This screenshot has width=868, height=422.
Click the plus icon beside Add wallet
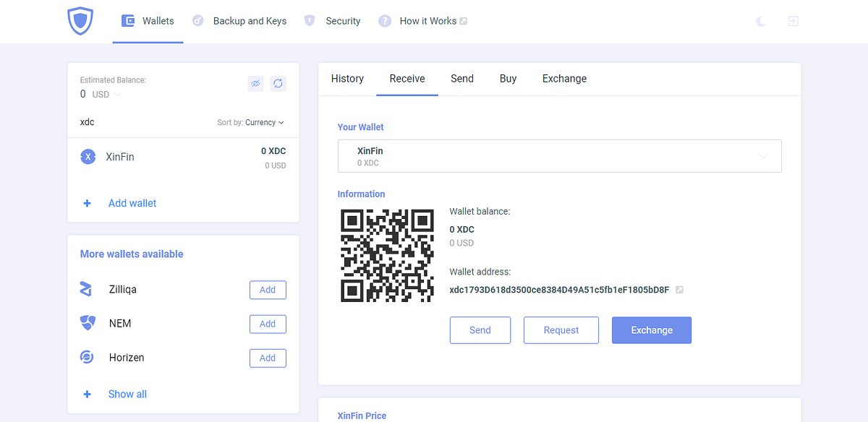88,203
